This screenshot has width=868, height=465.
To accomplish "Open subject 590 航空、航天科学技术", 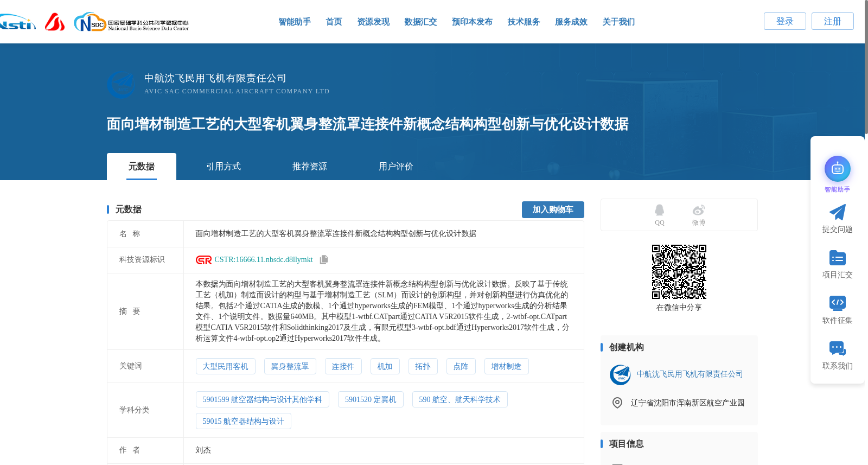I will [460, 399].
